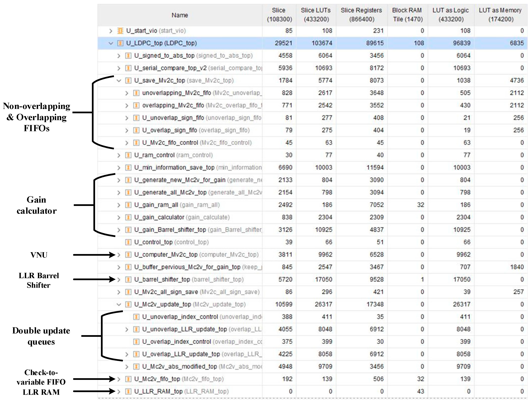The height and width of the screenshot is (403, 532).
Task: Collapse the U_Mc2v_update_top subtree
Action: 119,304
